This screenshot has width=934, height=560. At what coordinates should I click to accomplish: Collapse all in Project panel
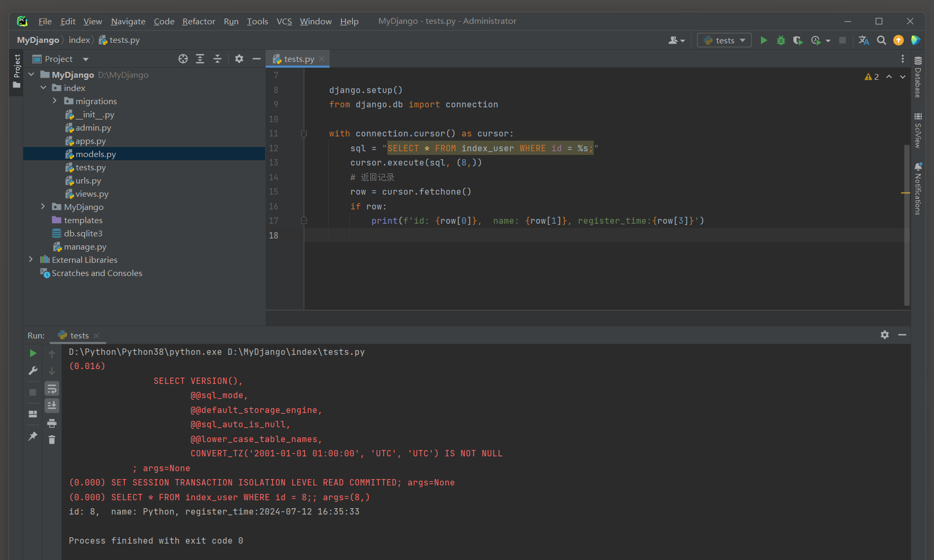(217, 59)
